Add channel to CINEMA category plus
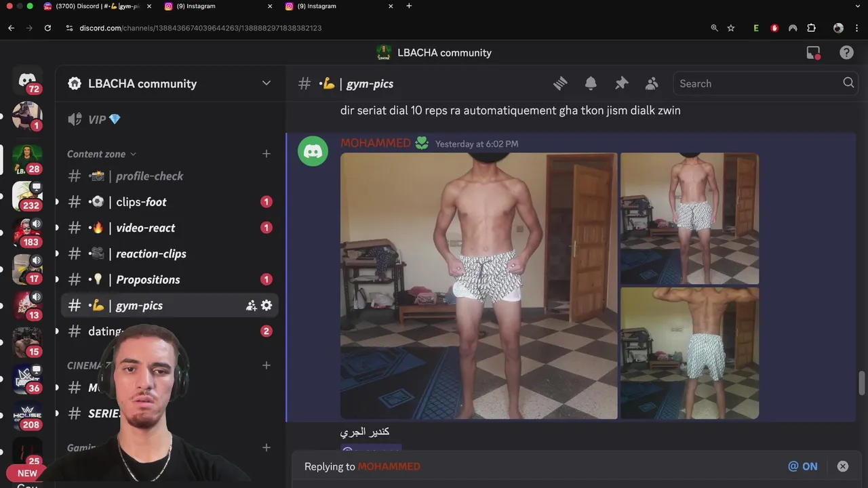The height and width of the screenshot is (488, 868). click(267, 365)
